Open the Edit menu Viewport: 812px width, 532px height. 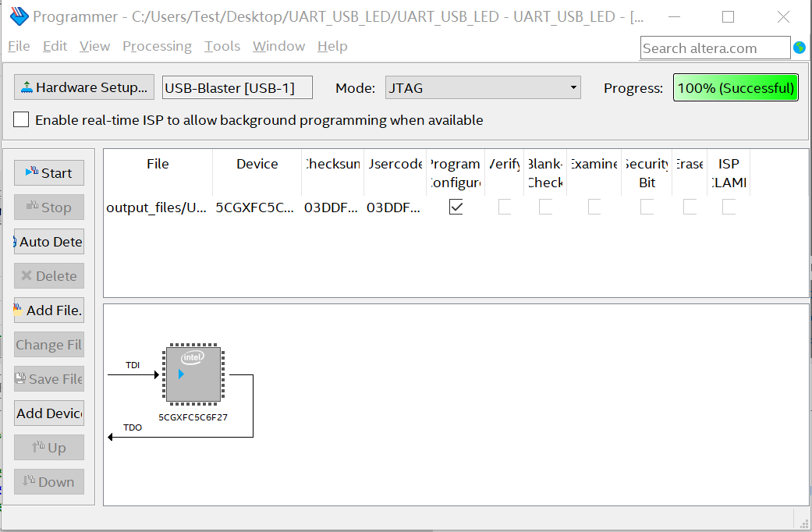(x=55, y=46)
